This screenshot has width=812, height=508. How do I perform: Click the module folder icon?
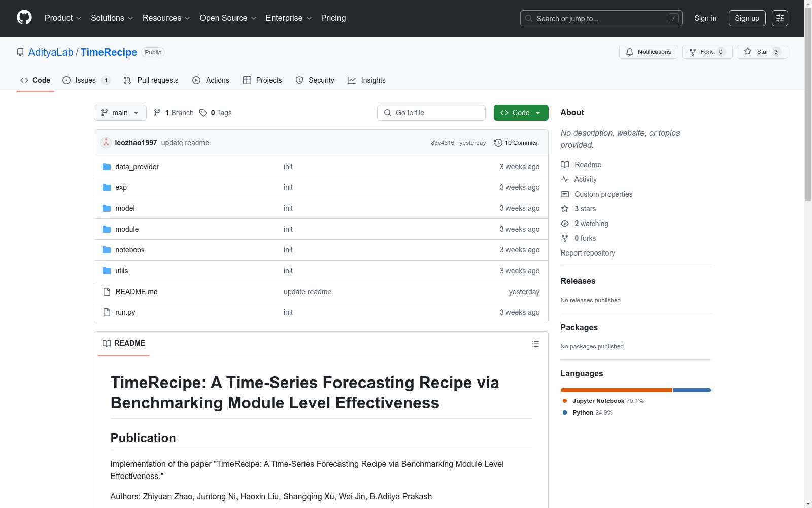tap(107, 229)
